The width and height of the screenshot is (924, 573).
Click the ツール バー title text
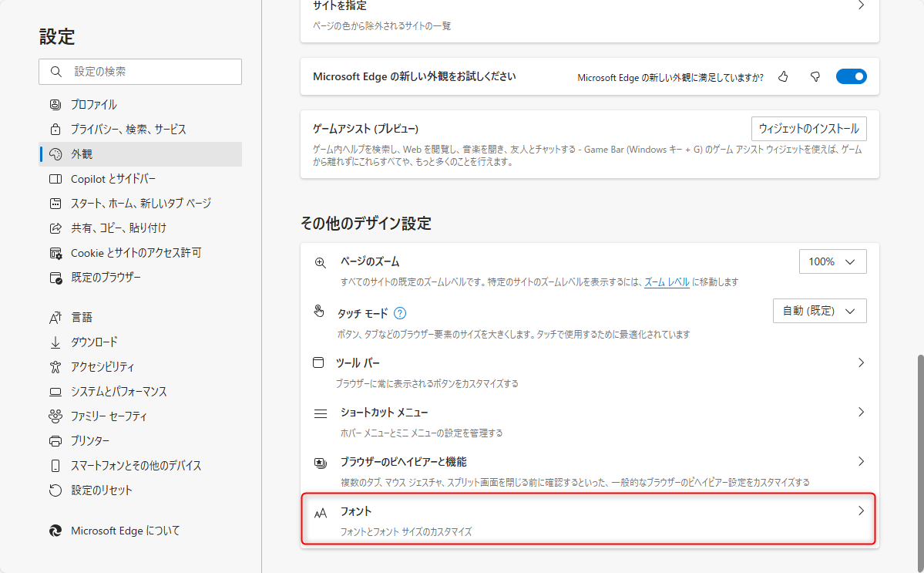tap(358, 362)
